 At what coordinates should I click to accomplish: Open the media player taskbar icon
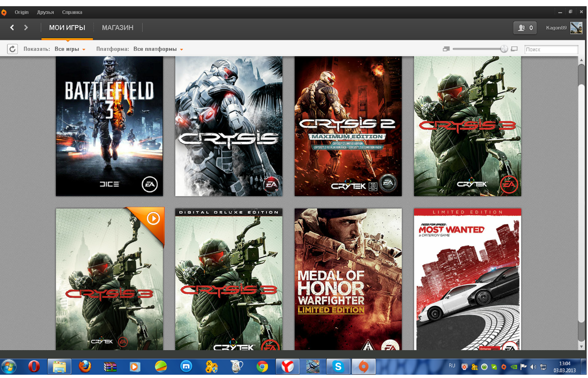pyautogui.click(x=135, y=366)
